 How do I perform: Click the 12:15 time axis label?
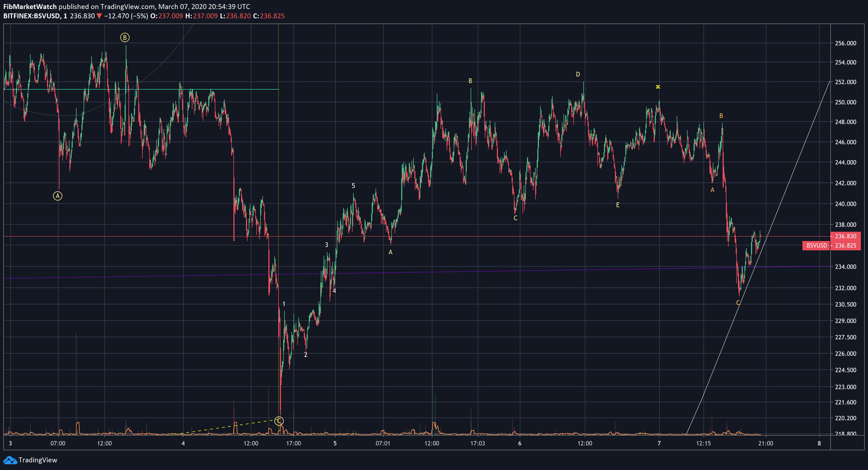tap(703, 443)
